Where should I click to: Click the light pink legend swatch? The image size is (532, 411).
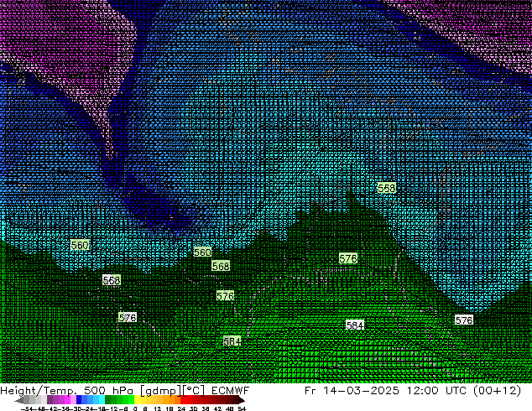(x=73, y=400)
